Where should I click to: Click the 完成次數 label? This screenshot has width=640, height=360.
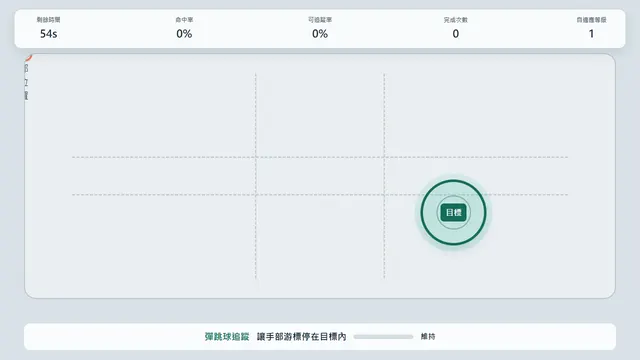point(456,20)
